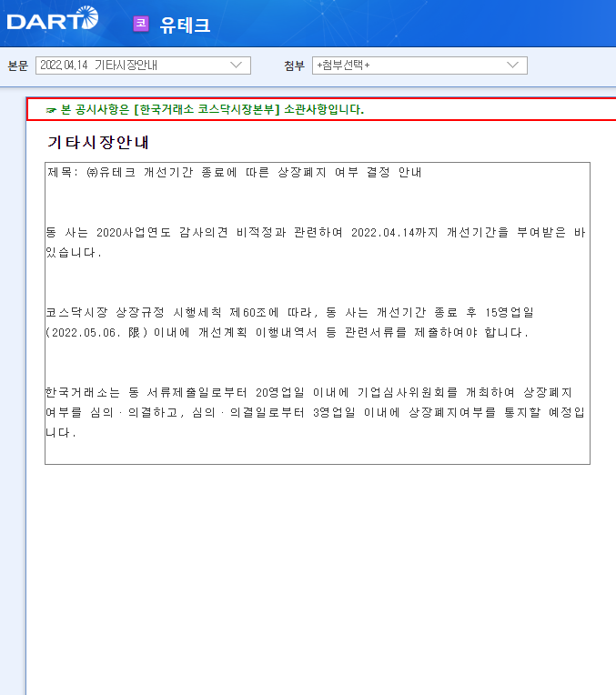The height and width of the screenshot is (695, 616).
Task: Click the chevron arrow of 본문 dropdown
Action: coord(237,65)
